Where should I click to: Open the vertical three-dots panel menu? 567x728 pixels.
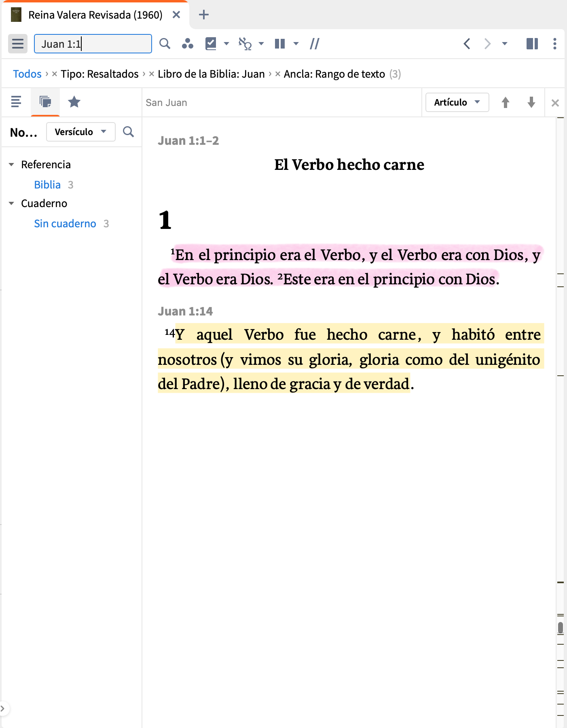click(x=555, y=44)
